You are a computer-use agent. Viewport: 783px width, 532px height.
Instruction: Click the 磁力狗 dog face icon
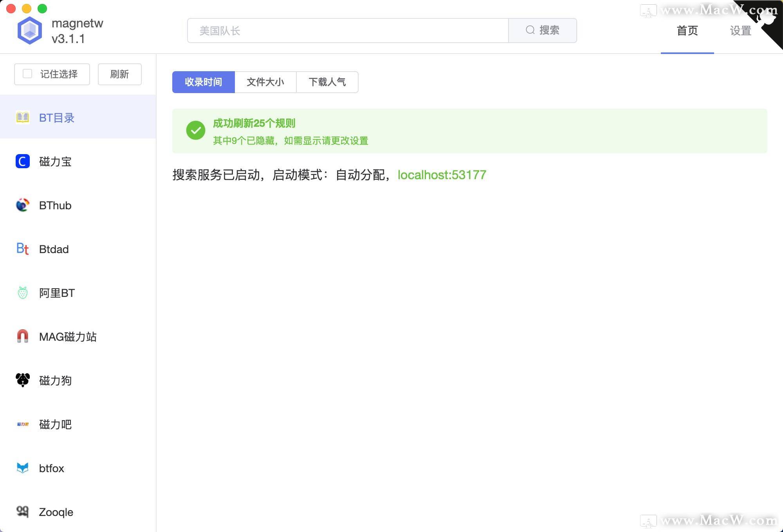tap(23, 380)
